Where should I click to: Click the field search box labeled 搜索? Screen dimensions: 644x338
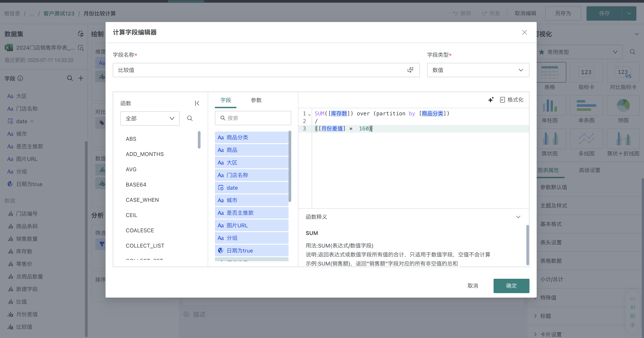click(252, 118)
